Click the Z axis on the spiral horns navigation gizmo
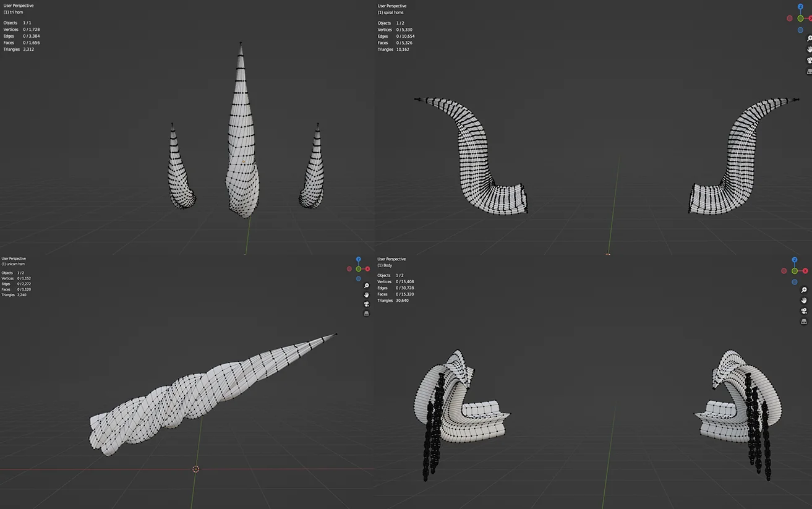 800,7
